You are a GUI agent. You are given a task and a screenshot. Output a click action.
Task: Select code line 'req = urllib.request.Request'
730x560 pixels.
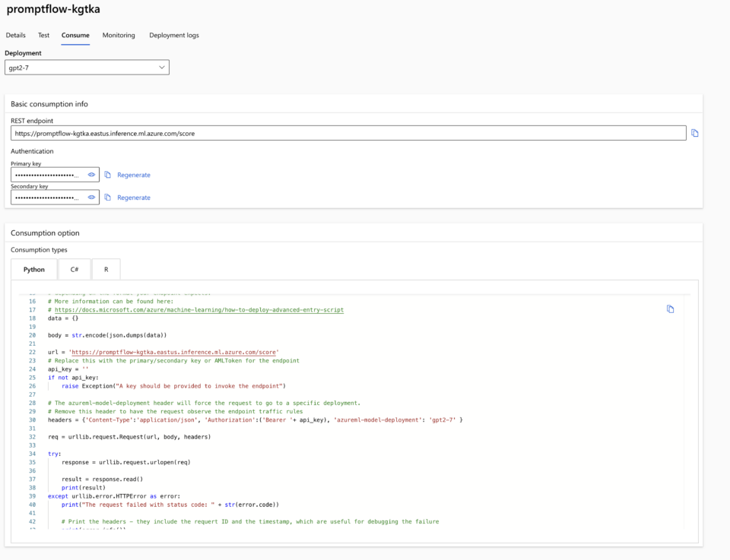(129, 437)
